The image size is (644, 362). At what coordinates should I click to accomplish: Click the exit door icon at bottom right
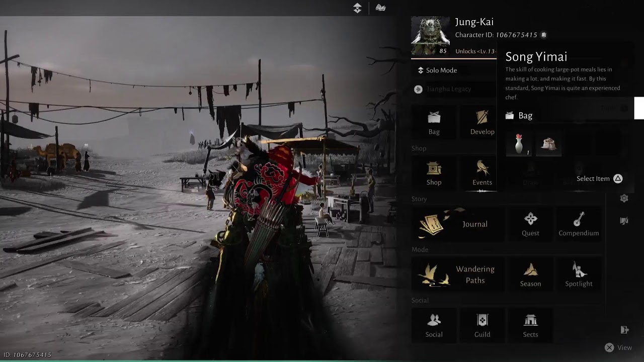point(624,330)
